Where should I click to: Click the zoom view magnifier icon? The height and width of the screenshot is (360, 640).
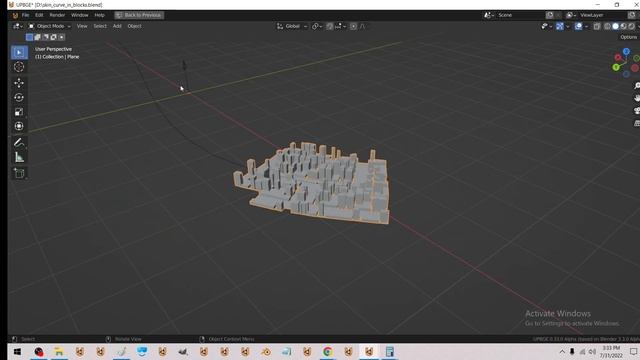[x=637, y=85]
